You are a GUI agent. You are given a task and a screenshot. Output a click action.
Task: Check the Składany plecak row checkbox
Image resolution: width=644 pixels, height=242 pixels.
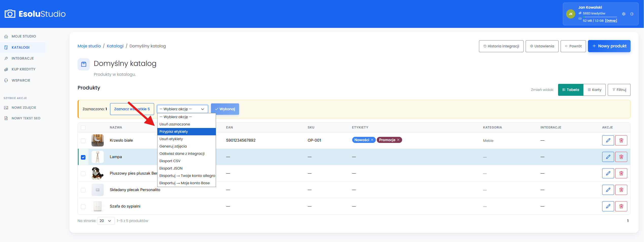click(x=83, y=190)
